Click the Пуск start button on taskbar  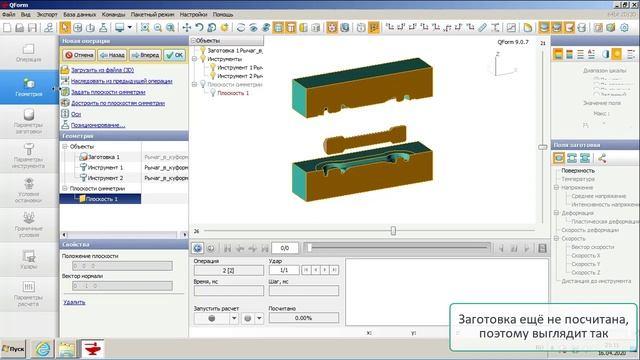(13, 349)
